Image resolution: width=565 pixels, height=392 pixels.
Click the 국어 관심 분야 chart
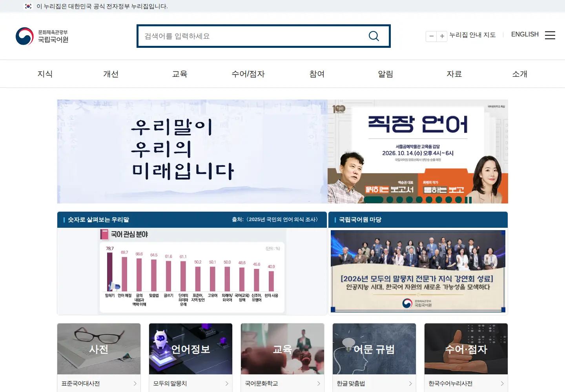[192, 271]
